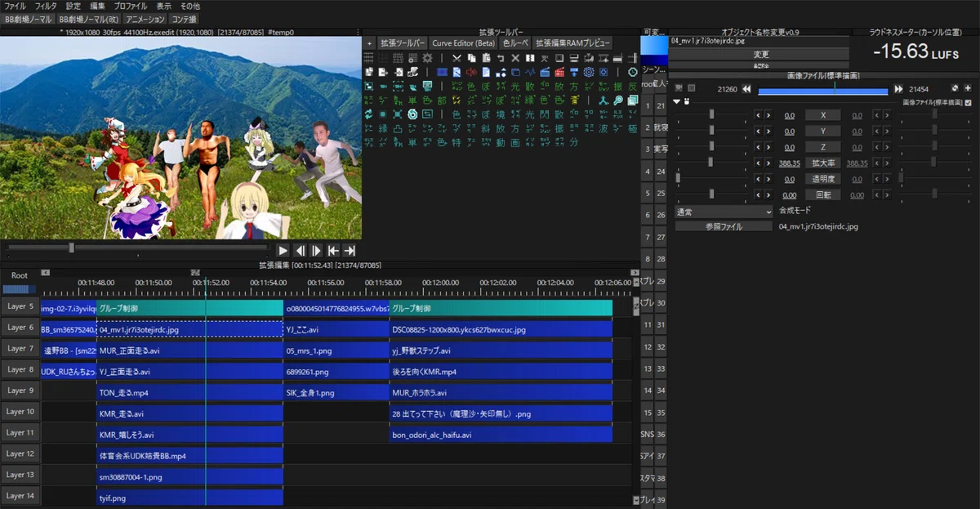Click the 部 partial filter icon
Viewport: 980px width, 509px height.
pyautogui.click(x=442, y=100)
